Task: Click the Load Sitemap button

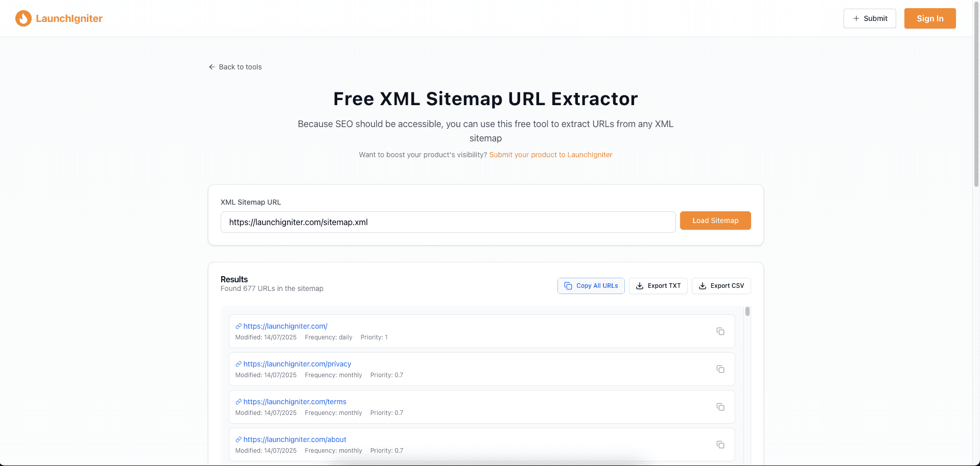Action: (x=715, y=220)
